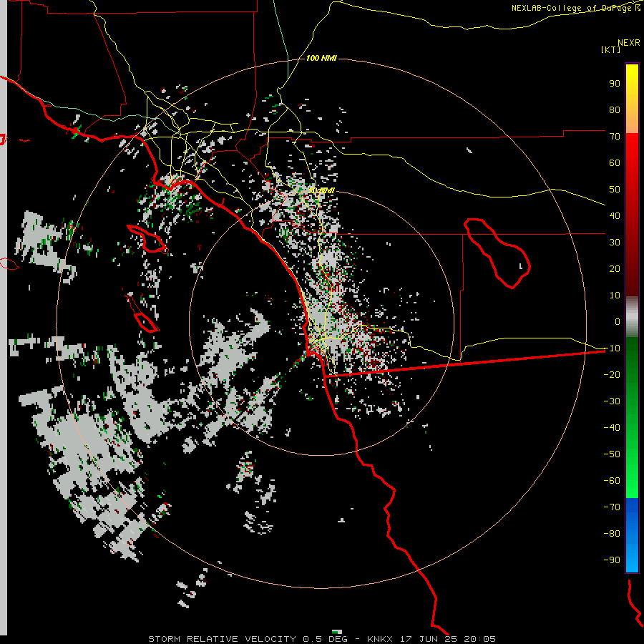The image size is (644, 644).
Task: Click the 100 NMI range ring label
Action: click(321, 58)
